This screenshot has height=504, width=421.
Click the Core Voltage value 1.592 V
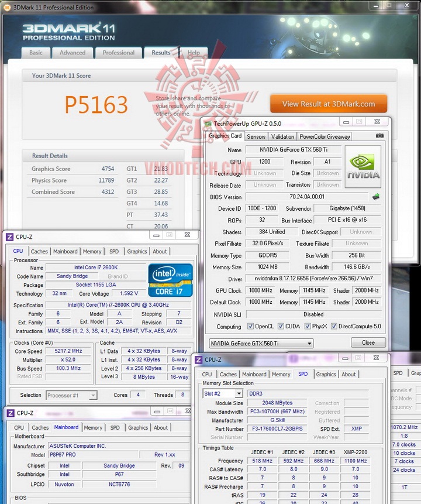[x=129, y=293]
